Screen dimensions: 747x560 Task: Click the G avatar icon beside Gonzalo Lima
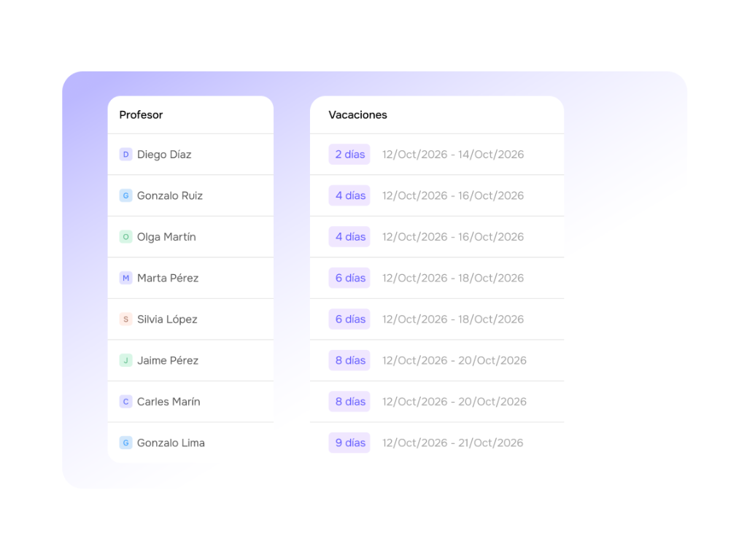125,443
